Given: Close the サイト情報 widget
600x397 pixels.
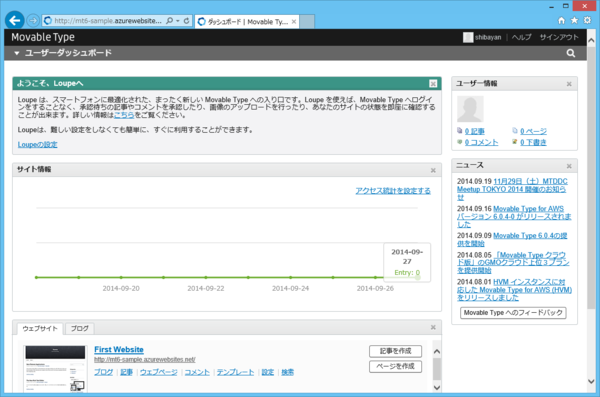Looking at the screenshot, I should click(433, 170).
